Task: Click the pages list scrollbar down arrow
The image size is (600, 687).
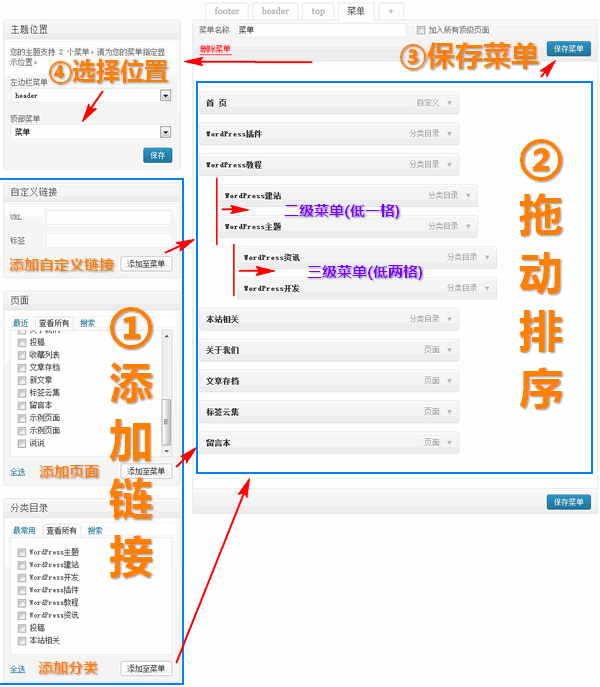Action: tap(167, 451)
